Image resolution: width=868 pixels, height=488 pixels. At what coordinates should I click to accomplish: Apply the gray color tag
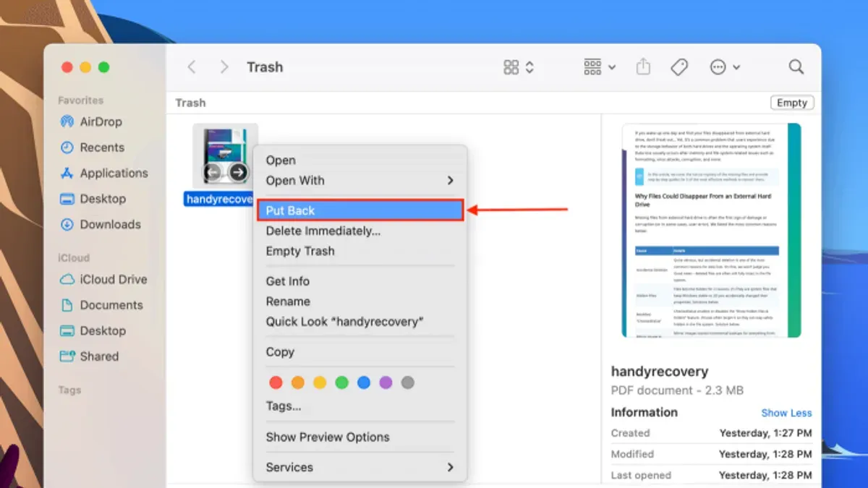pyautogui.click(x=408, y=382)
